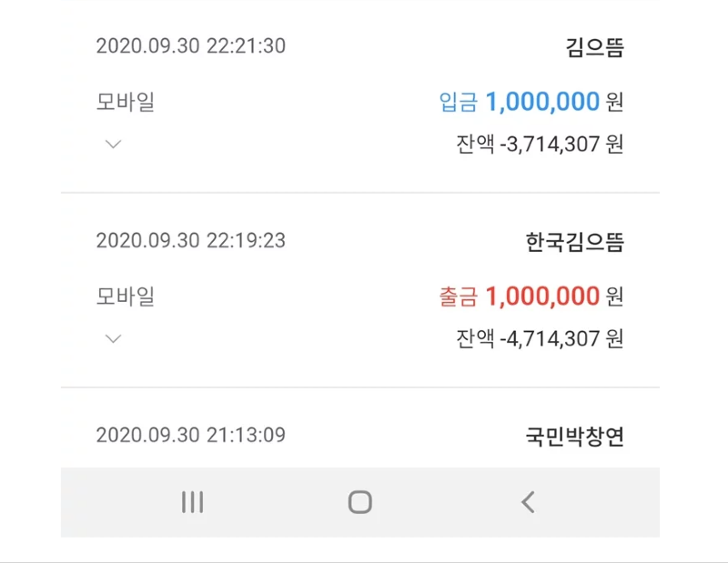The height and width of the screenshot is (563, 728).
Task: Tap the red 출금 label
Action: 458,296
